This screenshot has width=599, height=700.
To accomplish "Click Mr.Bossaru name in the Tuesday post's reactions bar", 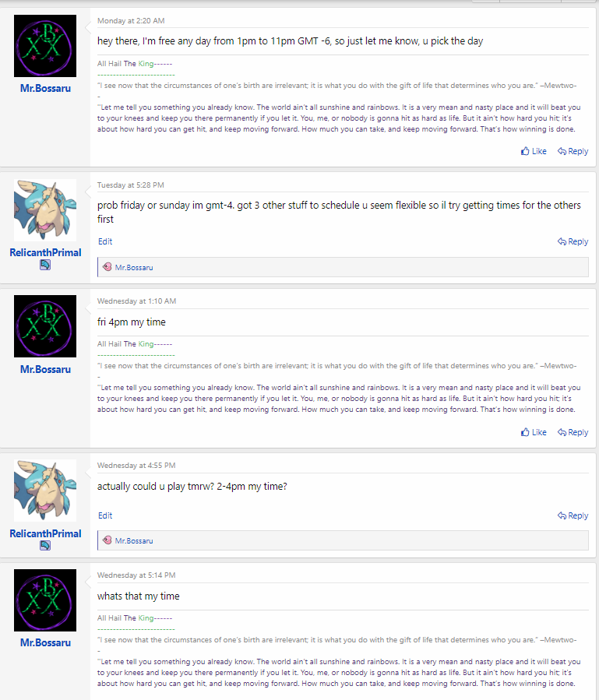I will click(134, 267).
